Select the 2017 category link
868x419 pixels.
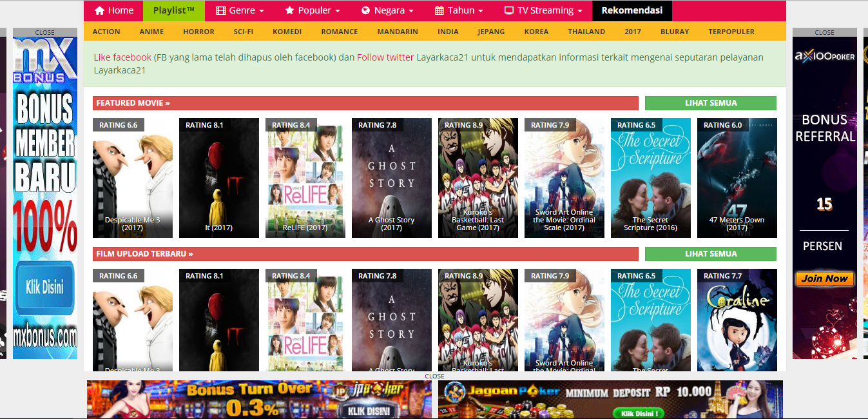pos(633,32)
